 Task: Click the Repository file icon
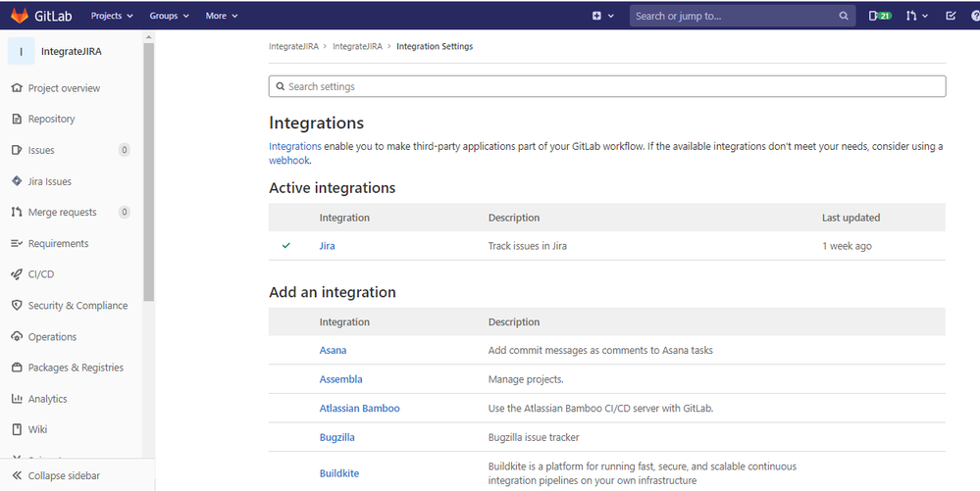click(x=17, y=119)
